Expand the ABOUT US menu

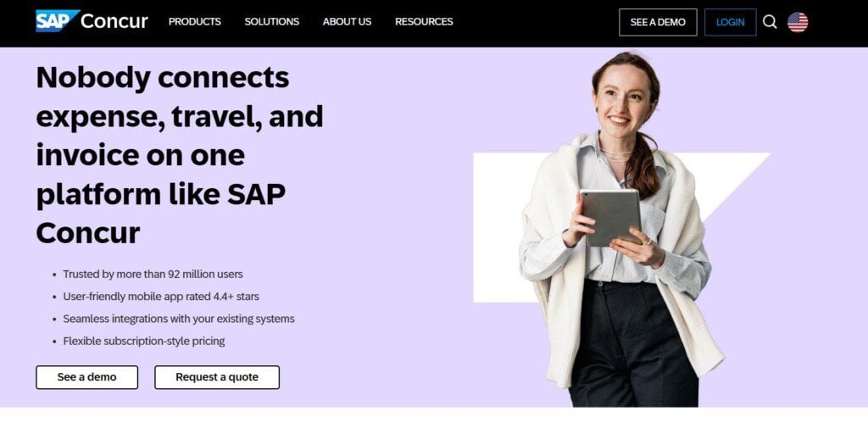coord(347,22)
